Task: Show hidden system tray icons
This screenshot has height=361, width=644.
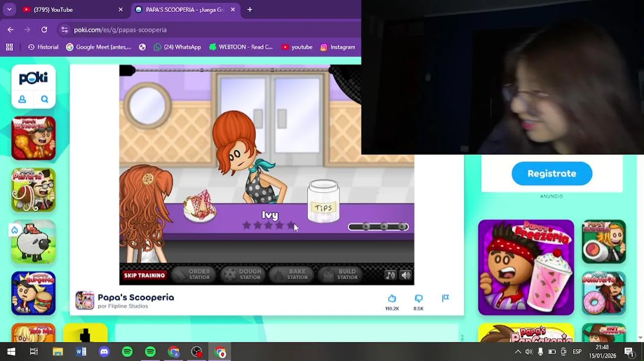Action: tap(518, 351)
